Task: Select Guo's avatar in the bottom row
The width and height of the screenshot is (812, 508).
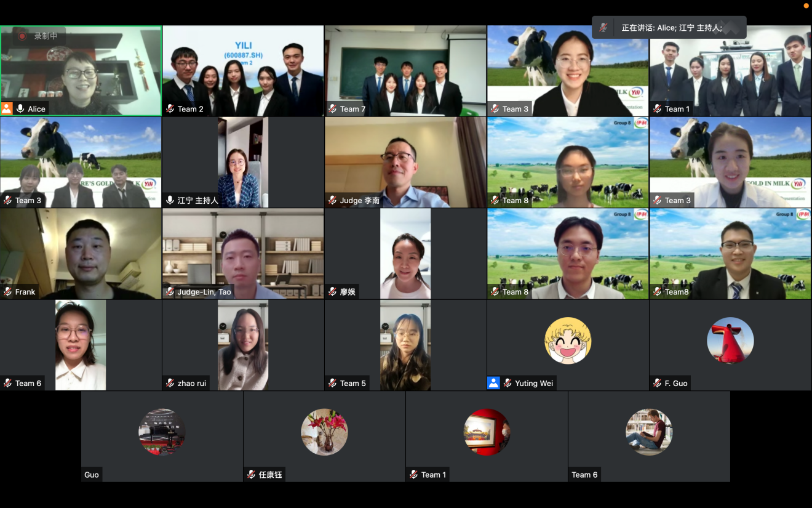Action: [x=162, y=432]
